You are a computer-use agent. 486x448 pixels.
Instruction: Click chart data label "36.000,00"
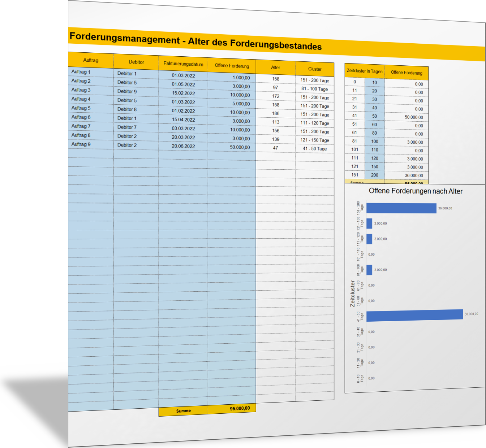pyautogui.click(x=445, y=208)
